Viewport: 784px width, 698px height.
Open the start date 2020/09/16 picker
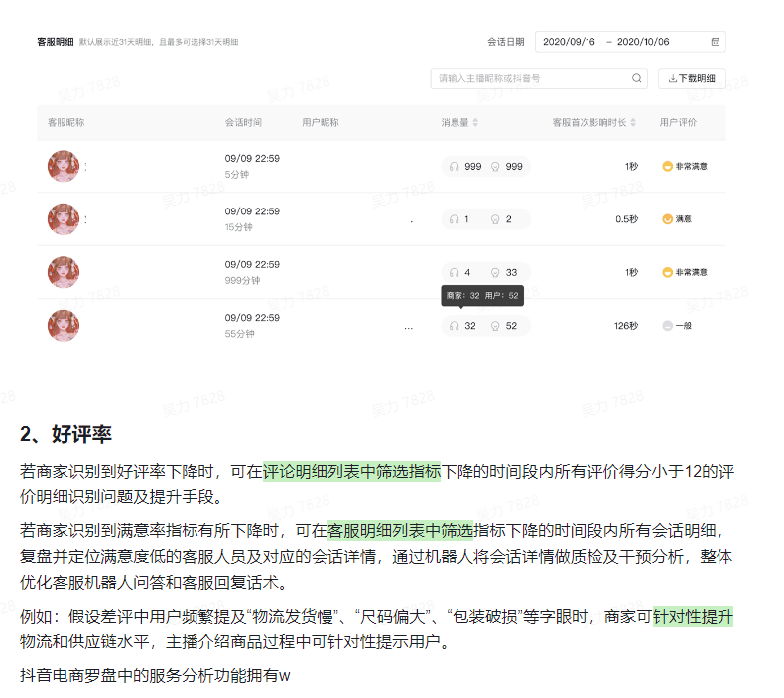[x=570, y=42]
